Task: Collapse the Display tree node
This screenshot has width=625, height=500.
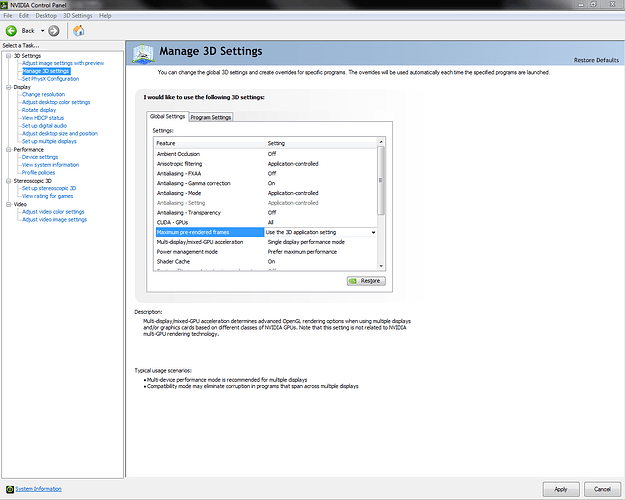Action: [x=8, y=87]
